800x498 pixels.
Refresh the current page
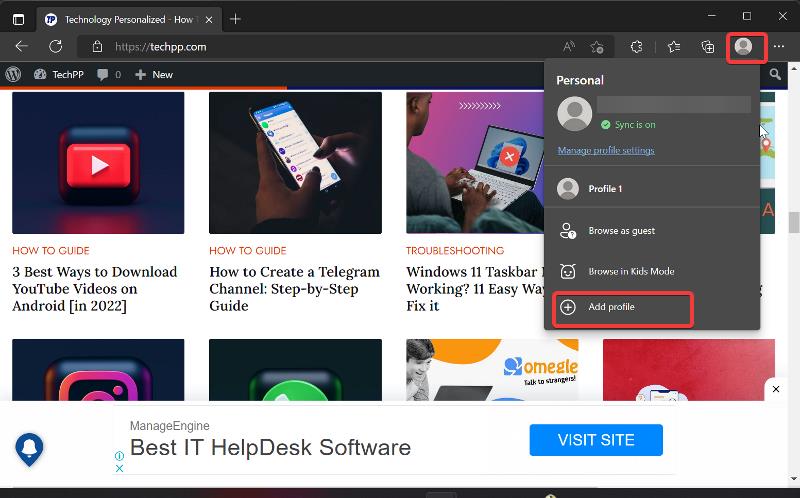tap(56, 47)
